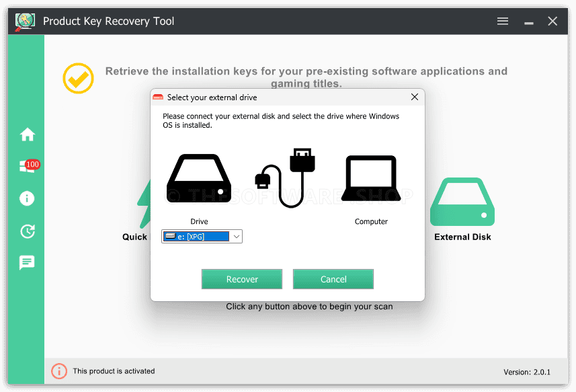
Task: Click the orange activation info icon
Action: pyautogui.click(x=59, y=371)
